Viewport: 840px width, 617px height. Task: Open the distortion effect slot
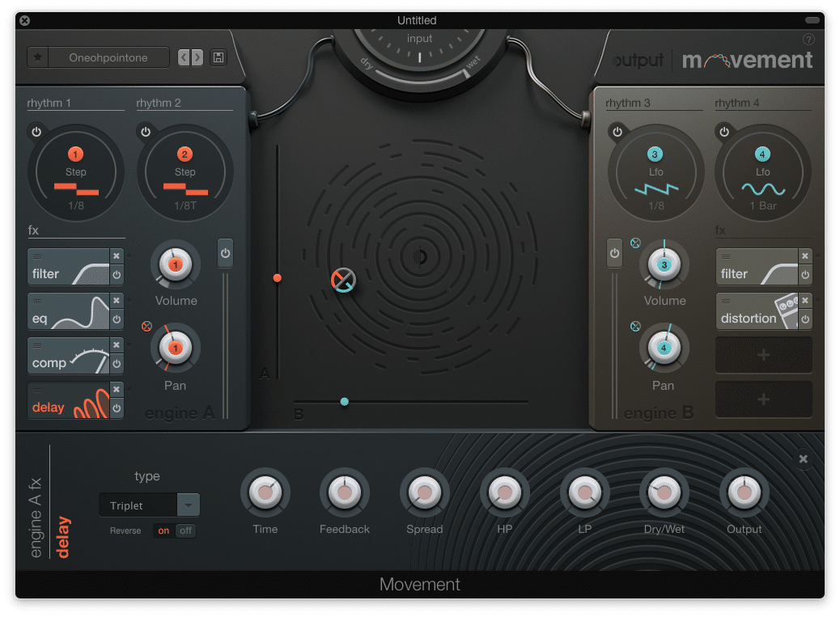[x=757, y=311]
